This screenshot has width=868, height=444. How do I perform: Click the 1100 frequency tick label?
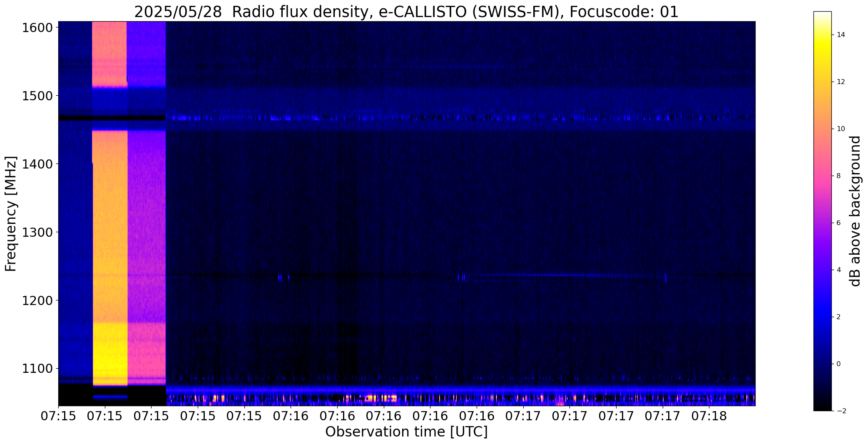(x=37, y=369)
